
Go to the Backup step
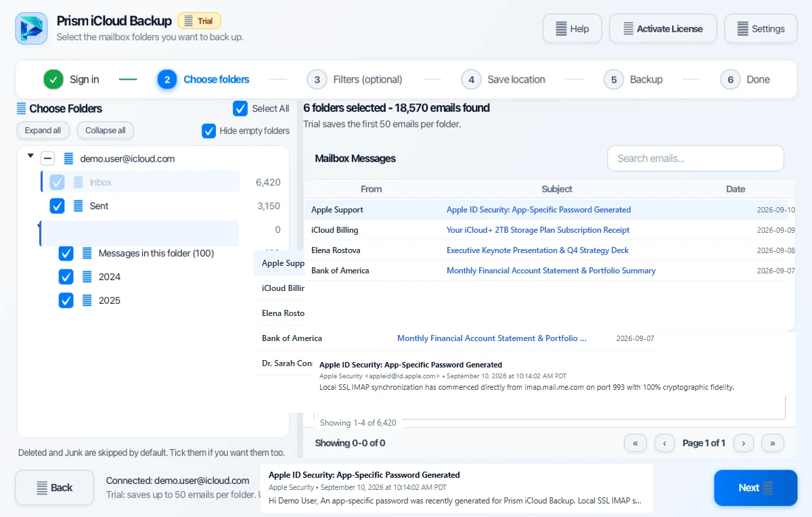pos(633,79)
